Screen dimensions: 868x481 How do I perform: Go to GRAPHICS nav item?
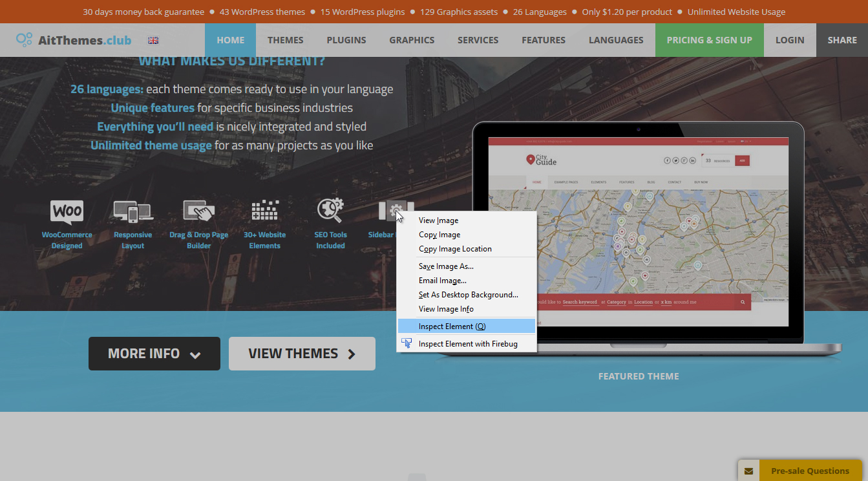point(412,40)
